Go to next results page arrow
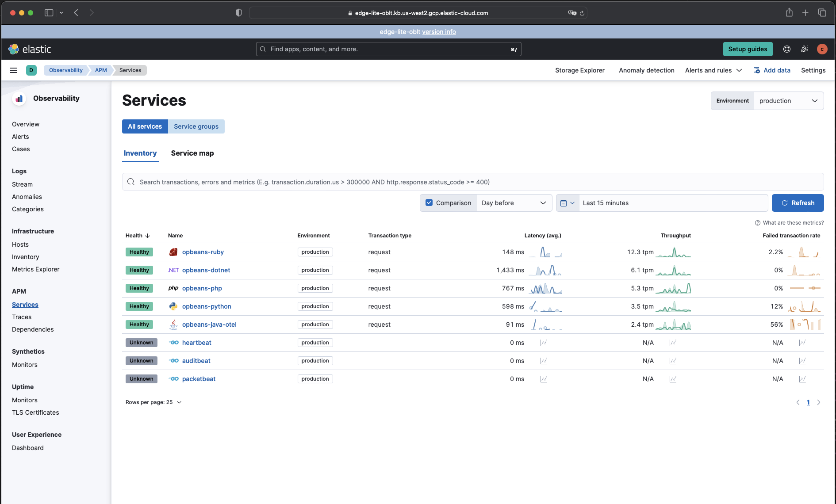The image size is (836, 504). [x=819, y=402]
